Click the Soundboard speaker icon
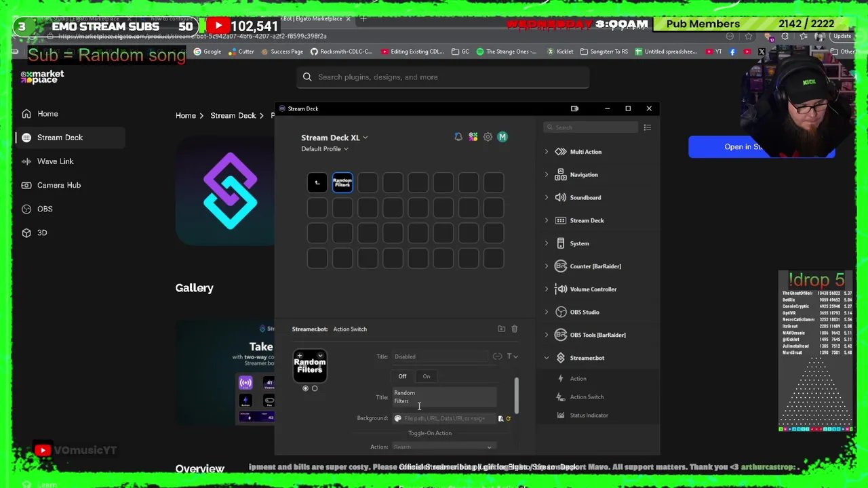 561,197
